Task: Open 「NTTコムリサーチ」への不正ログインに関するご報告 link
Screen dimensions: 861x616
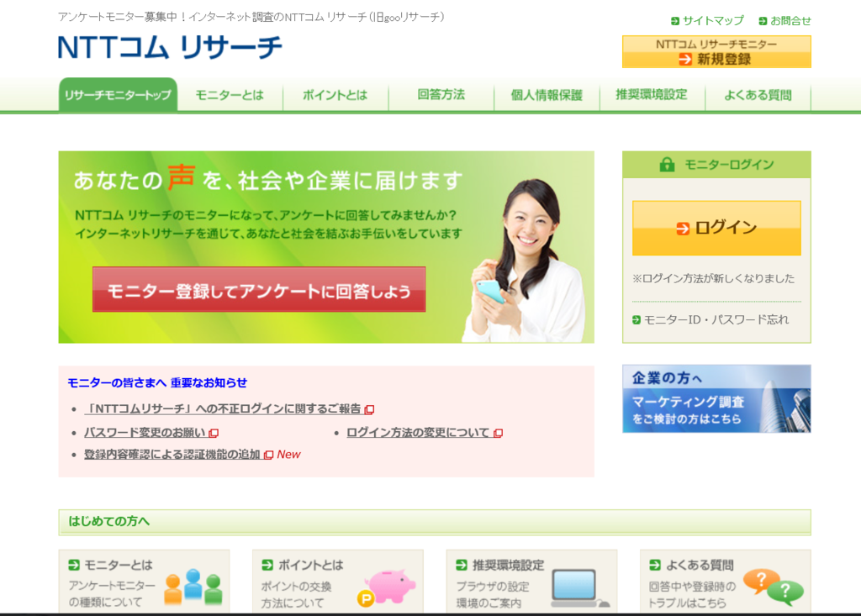Action: [222, 409]
